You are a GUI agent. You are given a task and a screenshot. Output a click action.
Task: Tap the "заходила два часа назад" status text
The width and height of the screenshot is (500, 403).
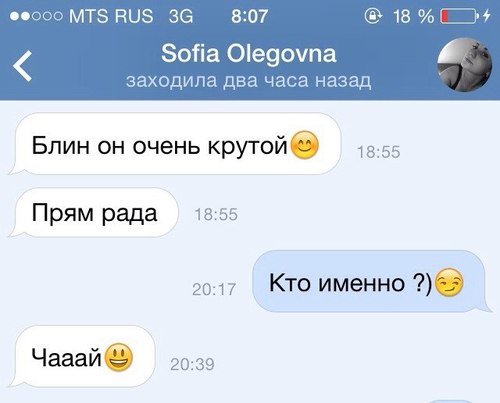pos(249,80)
